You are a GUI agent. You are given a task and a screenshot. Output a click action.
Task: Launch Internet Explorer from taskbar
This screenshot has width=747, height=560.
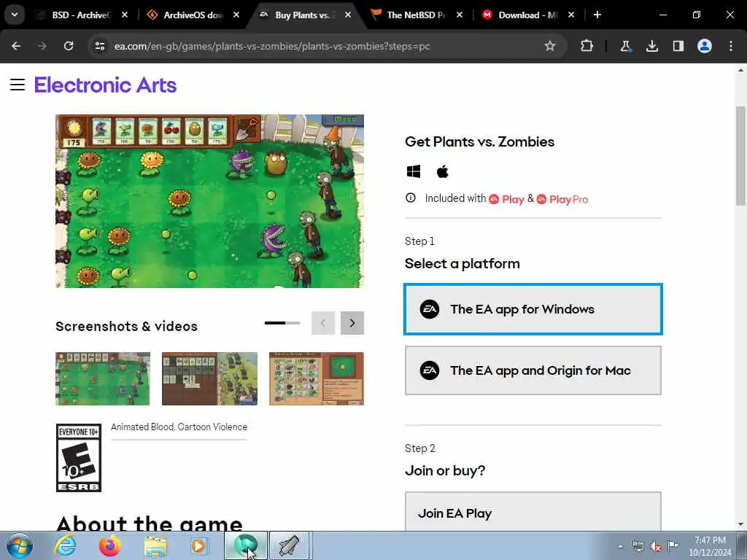click(x=65, y=545)
